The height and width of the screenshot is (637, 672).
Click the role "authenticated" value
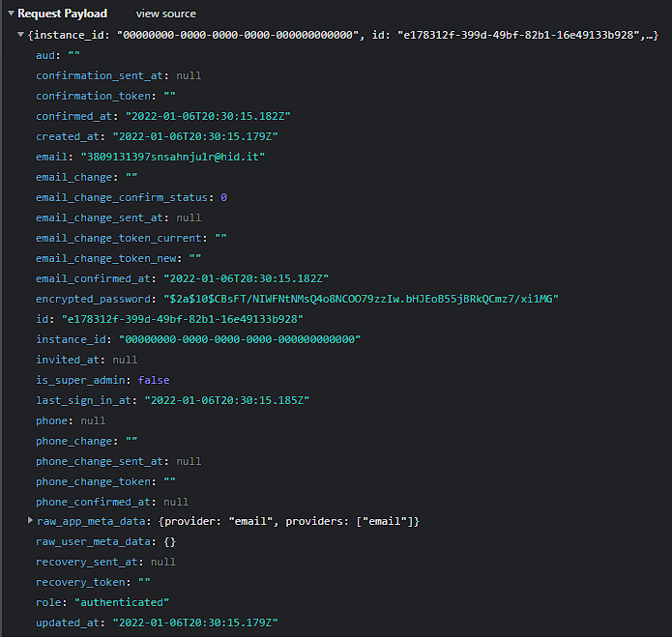click(x=122, y=603)
